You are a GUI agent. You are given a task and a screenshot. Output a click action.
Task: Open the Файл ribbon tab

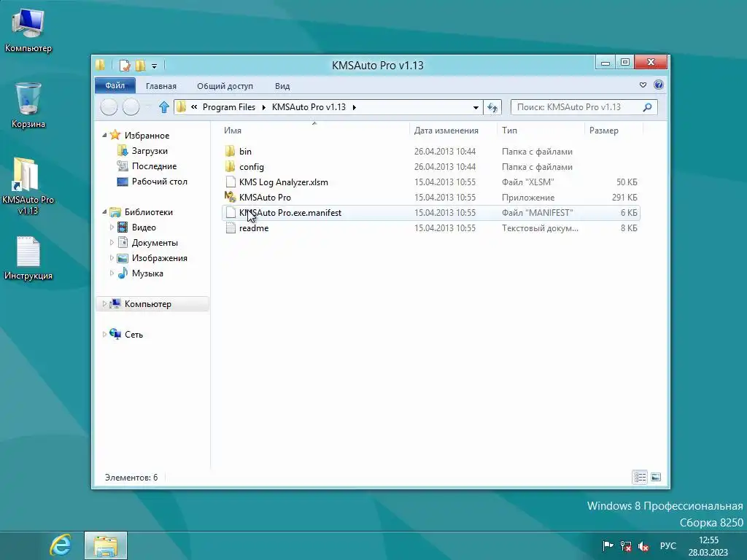(x=115, y=86)
